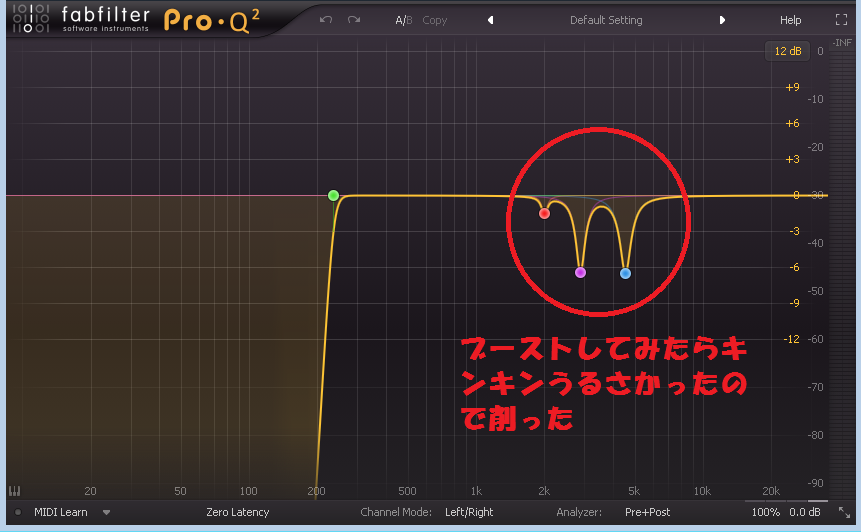The width and height of the screenshot is (861, 532).
Task: Click the 20 frequency label
Action: tap(90, 491)
